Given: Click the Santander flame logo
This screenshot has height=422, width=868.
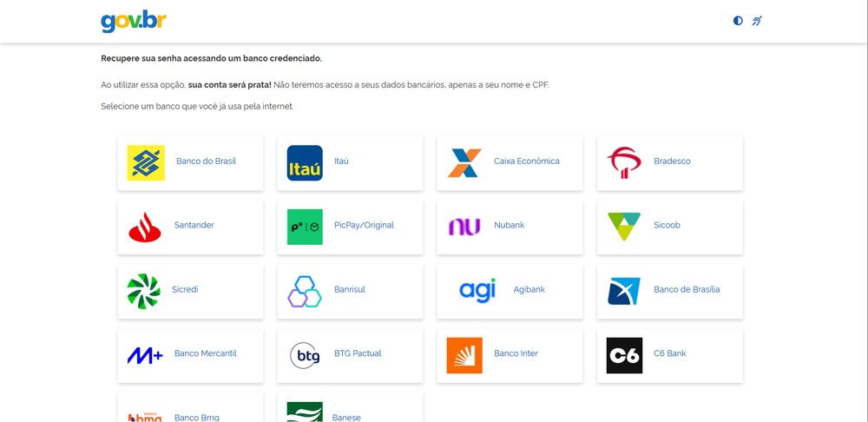Looking at the screenshot, I should tap(145, 227).
